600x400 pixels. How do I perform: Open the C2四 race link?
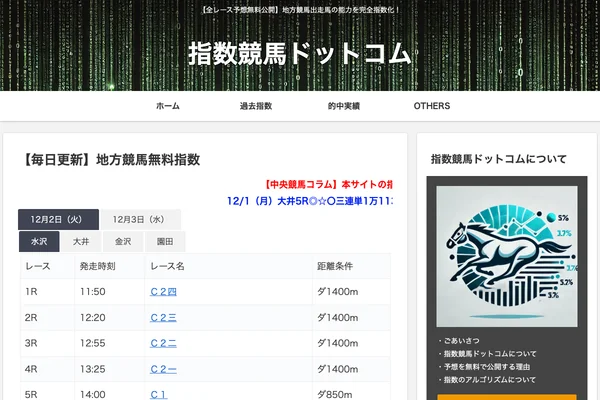point(163,292)
